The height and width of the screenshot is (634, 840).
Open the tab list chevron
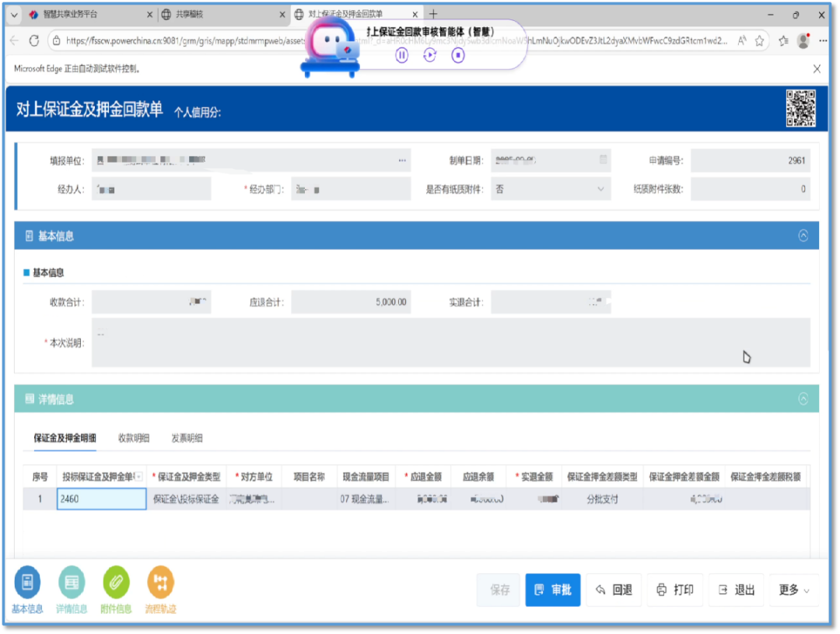click(x=14, y=15)
